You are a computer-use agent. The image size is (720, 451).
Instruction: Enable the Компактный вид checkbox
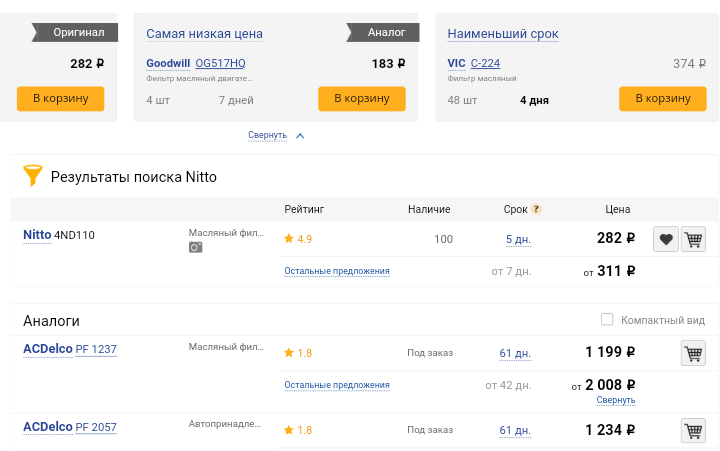coord(607,319)
